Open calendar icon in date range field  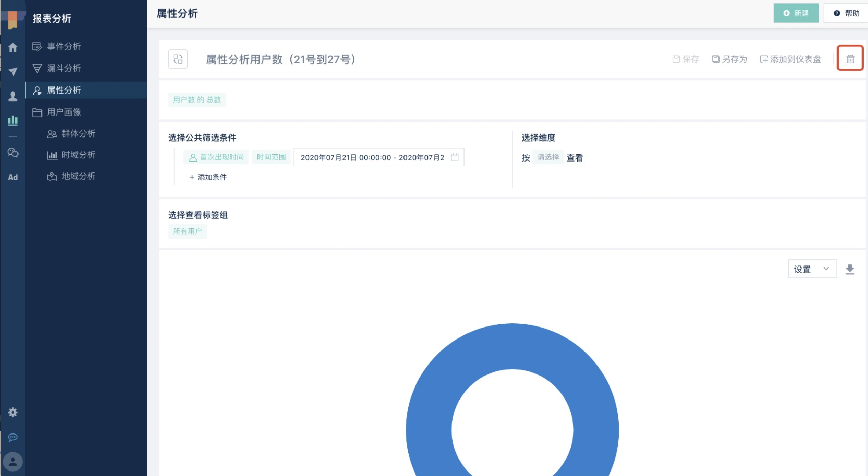(x=455, y=157)
